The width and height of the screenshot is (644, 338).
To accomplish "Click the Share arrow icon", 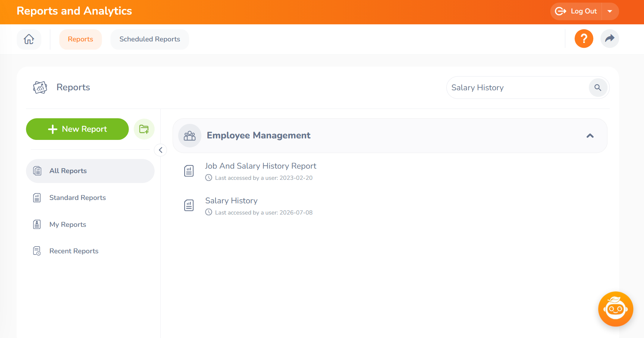I will [610, 38].
